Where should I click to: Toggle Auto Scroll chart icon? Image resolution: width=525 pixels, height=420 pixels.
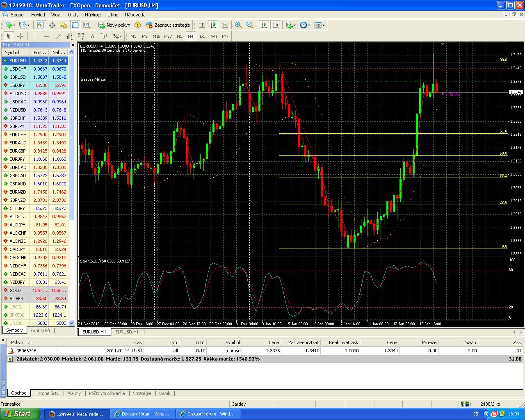click(264, 25)
